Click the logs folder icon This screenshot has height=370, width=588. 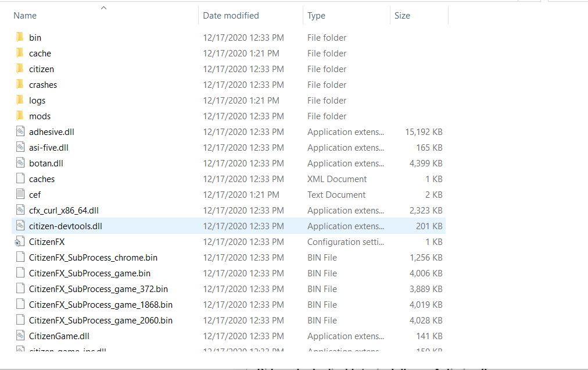point(20,100)
